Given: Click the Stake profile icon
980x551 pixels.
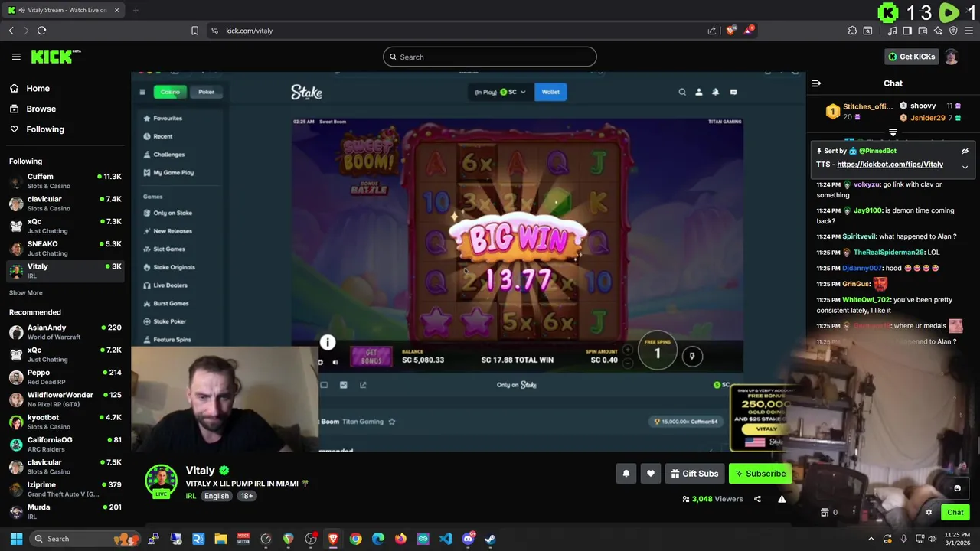Looking at the screenshot, I should [x=698, y=92].
